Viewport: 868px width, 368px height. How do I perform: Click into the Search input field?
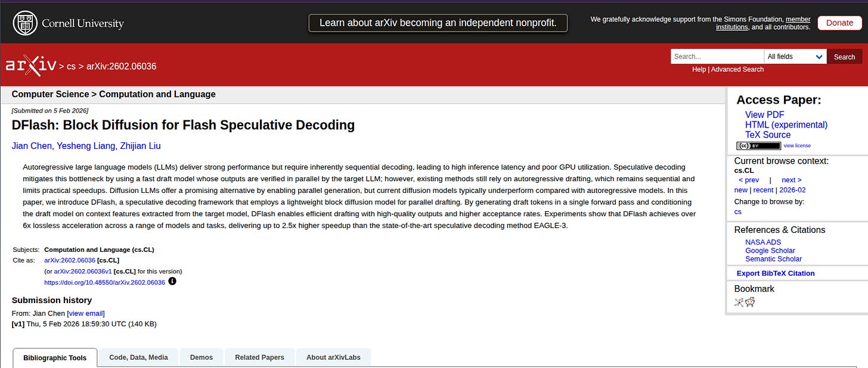tap(717, 57)
